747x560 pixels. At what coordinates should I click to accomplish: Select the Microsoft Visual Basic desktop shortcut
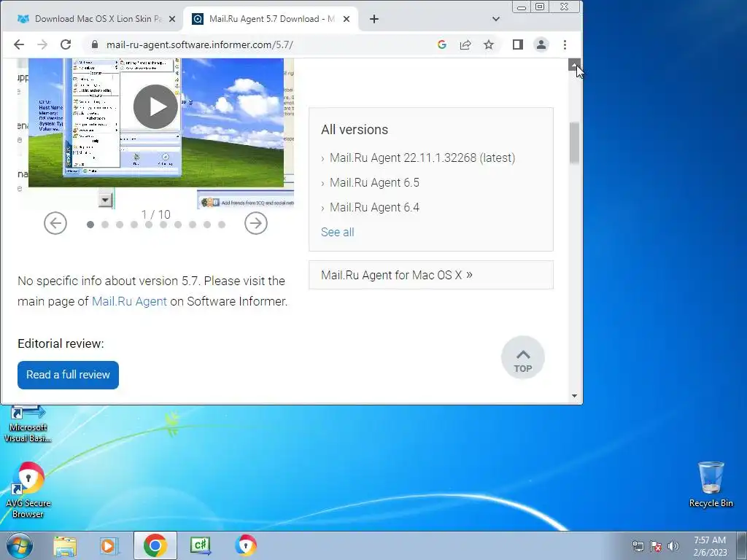click(28, 425)
